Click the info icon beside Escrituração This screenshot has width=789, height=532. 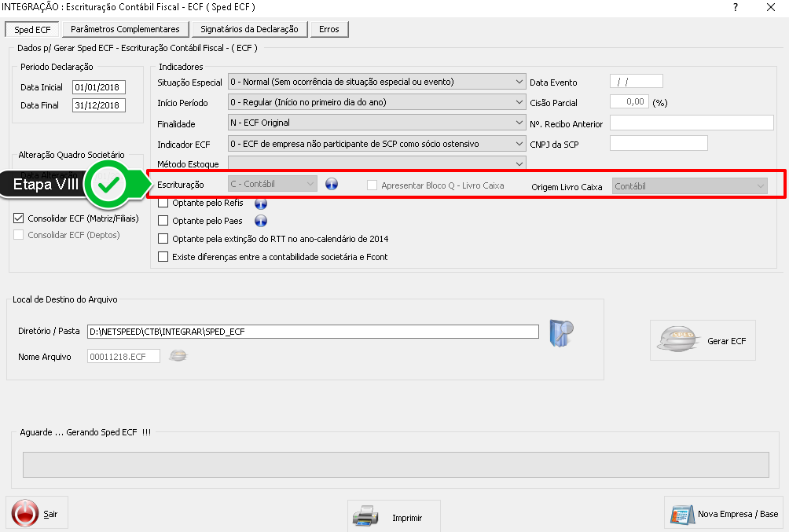[x=332, y=185]
